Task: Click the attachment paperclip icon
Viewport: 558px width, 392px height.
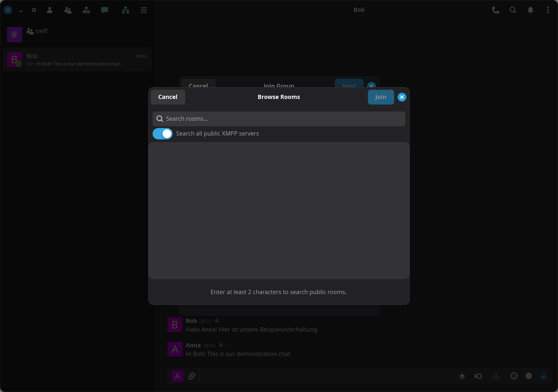Action: (192, 376)
